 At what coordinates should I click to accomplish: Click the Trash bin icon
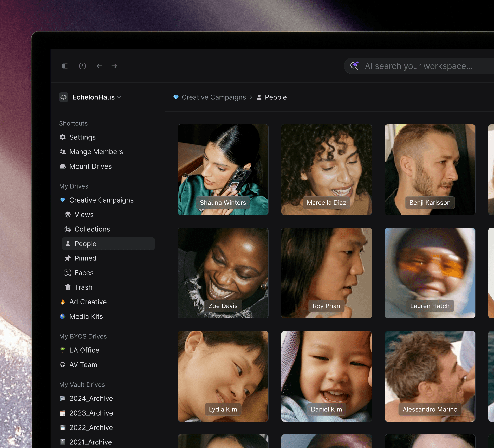68,287
